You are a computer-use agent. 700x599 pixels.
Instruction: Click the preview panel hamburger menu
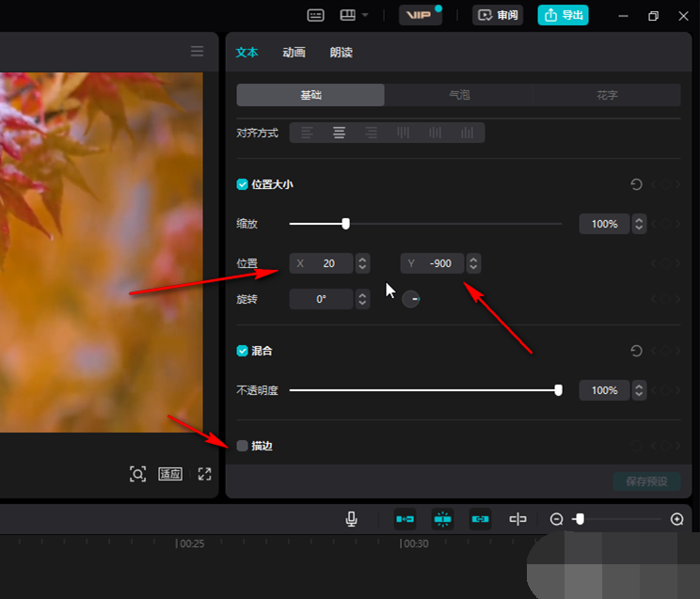tap(197, 52)
